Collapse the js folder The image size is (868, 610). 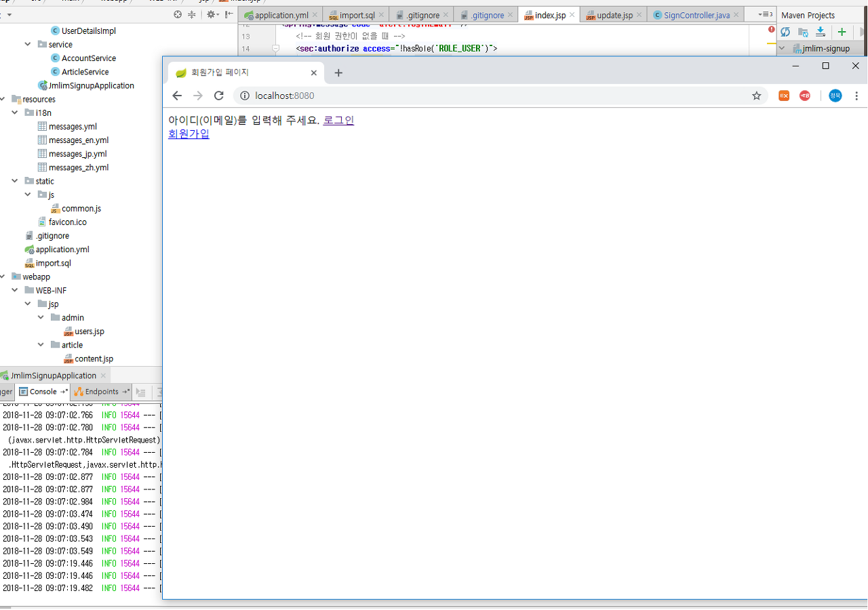28,195
